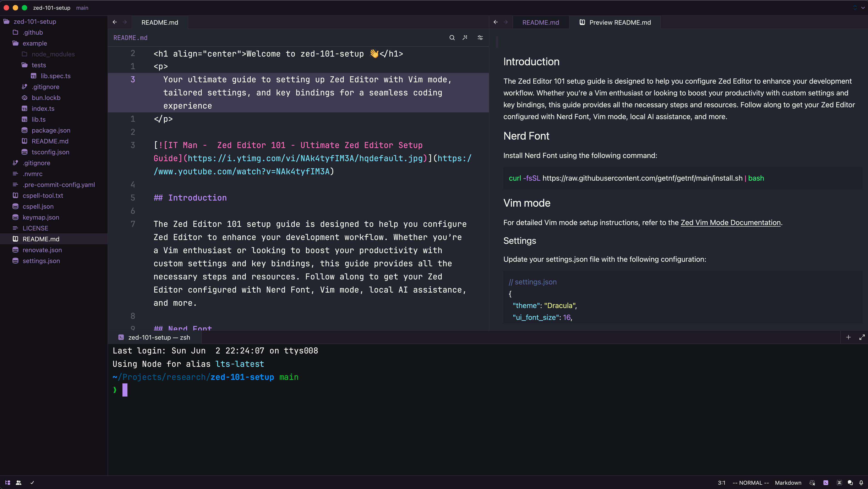The image size is (868, 489).
Task: Go forward in the preview pane
Action: 506,22
